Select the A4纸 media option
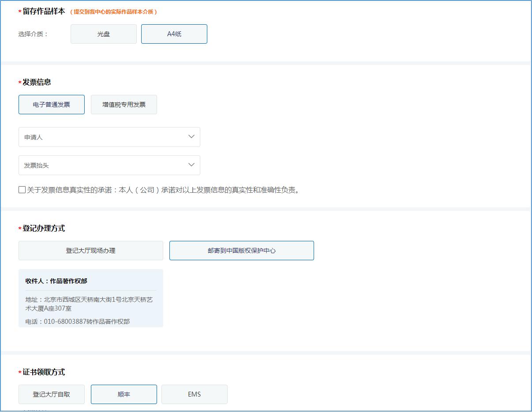532x412 pixels. [174, 34]
